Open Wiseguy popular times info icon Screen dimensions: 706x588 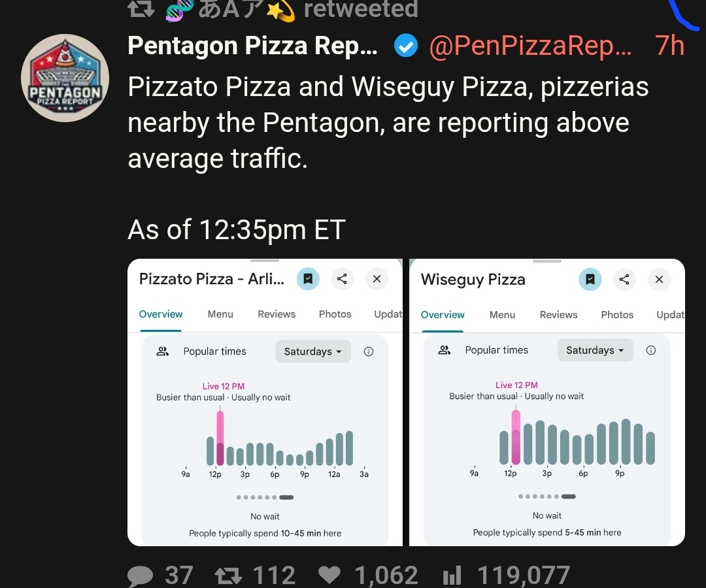651,350
